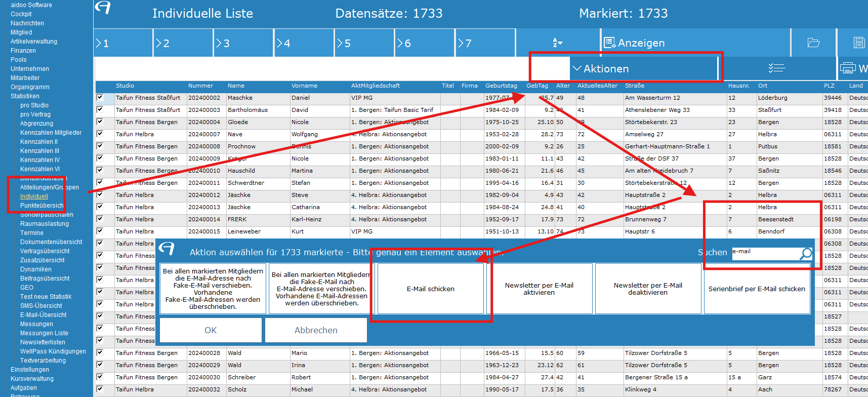
Task: Click the Suchen field containing e-mail
Action: [764, 253]
